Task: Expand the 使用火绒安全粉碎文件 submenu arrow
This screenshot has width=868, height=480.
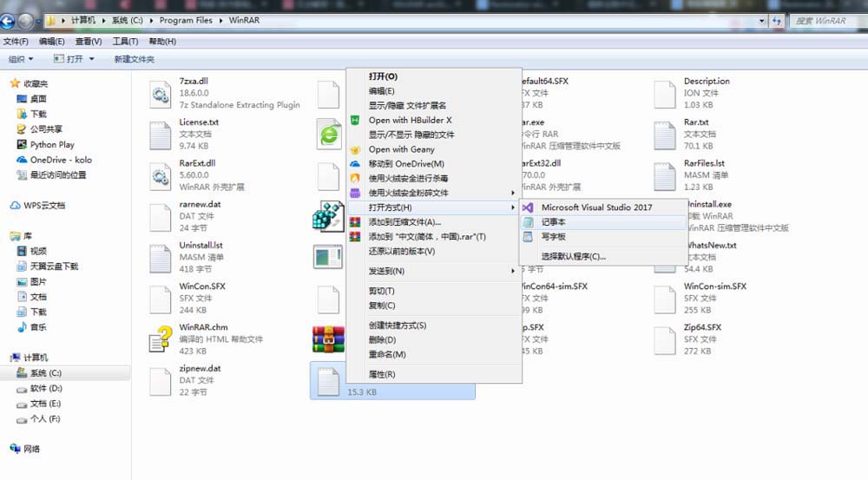Action: (x=513, y=193)
